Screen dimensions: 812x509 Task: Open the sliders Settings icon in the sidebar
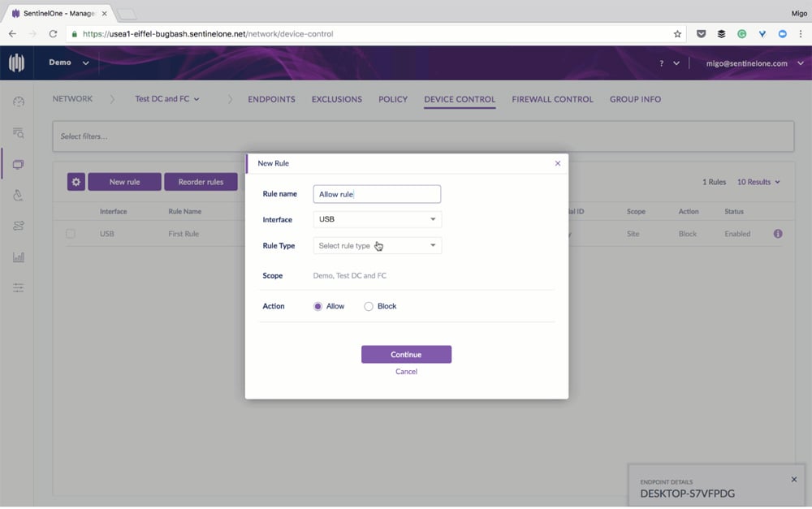[18, 288]
